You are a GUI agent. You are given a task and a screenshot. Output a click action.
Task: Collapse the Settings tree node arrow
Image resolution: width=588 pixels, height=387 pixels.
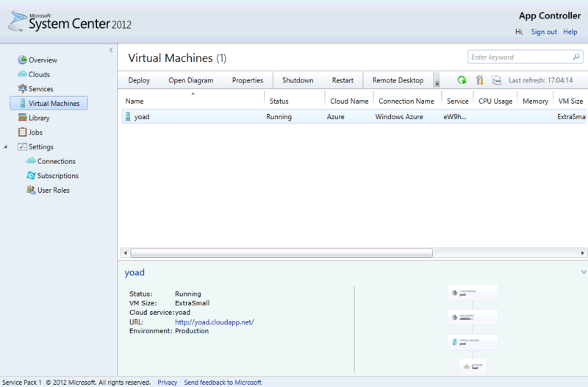click(6, 146)
